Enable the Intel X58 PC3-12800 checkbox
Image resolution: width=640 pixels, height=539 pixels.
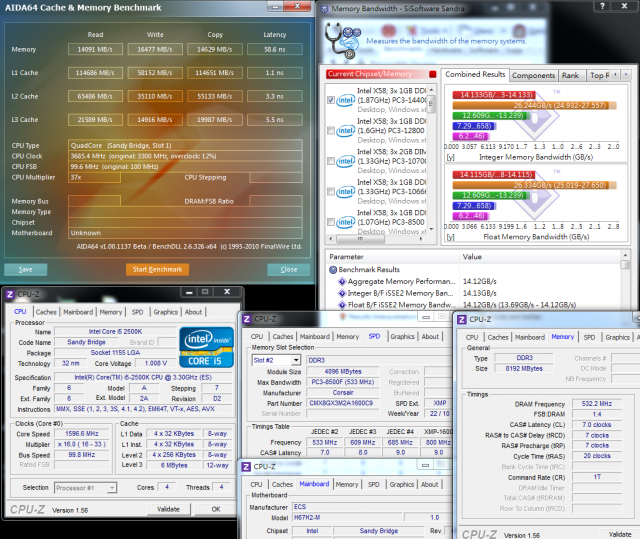[x=331, y=130]
